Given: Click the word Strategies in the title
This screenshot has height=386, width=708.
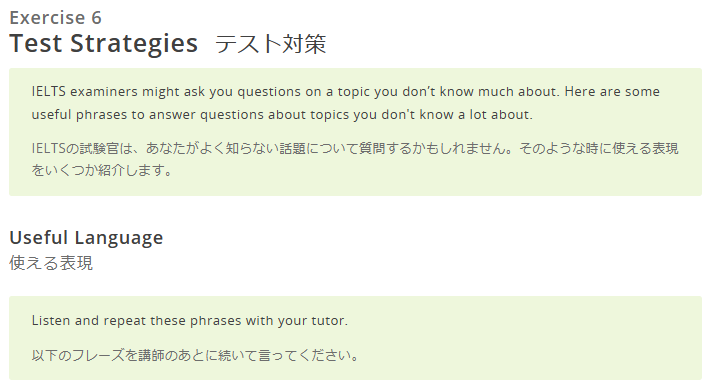Looking at the screenshot, I should click(x=134, y=44).
